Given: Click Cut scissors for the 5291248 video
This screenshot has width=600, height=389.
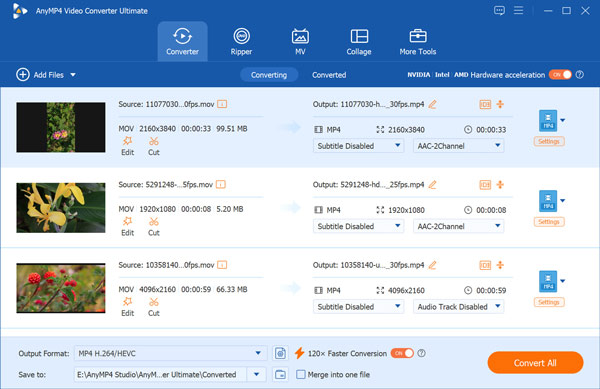Looking at the screenshot, I should point(154,226).
